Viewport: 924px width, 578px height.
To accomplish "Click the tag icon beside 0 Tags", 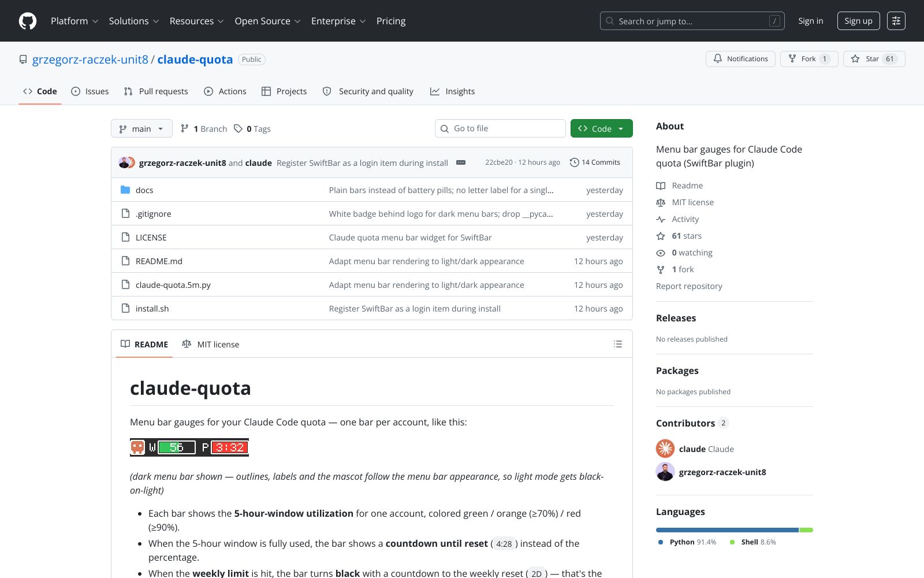I will pos(238,128).
